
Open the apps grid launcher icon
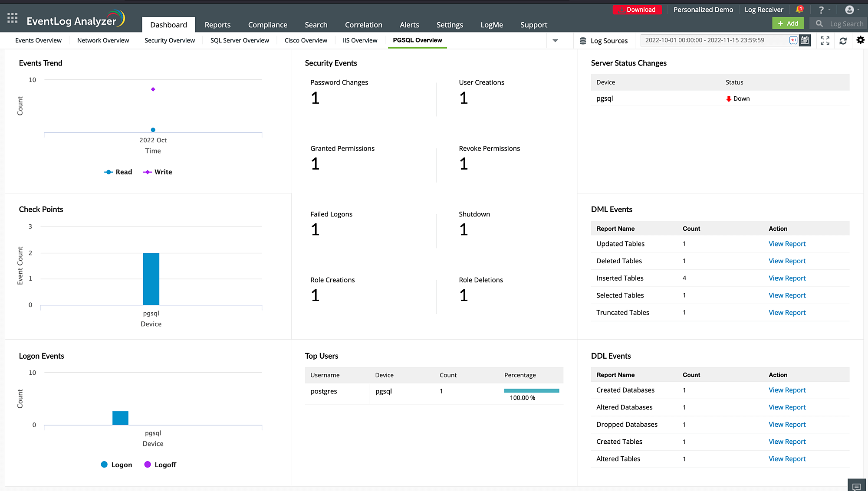(x=13, y=18)
